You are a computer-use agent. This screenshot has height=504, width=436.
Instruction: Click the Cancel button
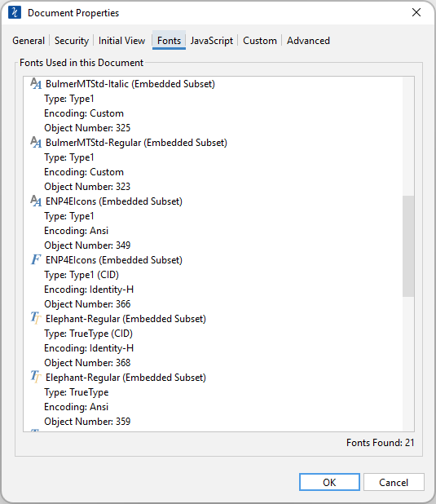tap(394, 482)
